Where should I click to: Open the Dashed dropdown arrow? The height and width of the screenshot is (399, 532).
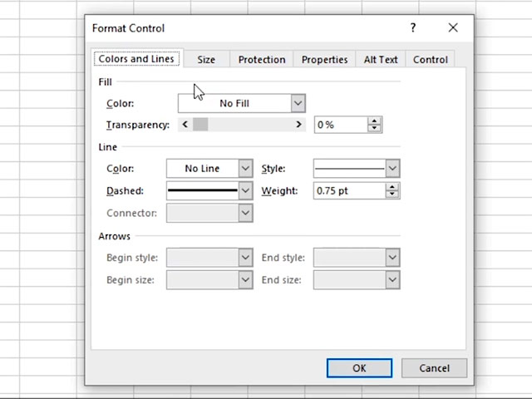pyautogui.click(x=245, y=190)
